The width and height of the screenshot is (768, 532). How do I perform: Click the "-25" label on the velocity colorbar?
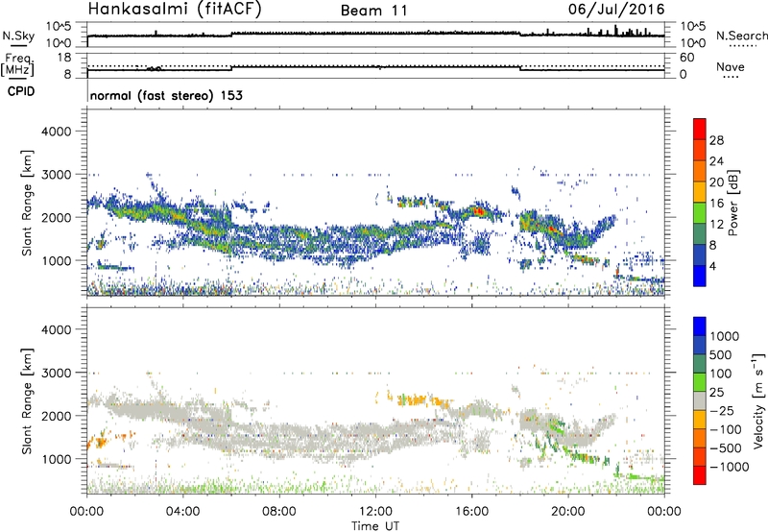722,411
